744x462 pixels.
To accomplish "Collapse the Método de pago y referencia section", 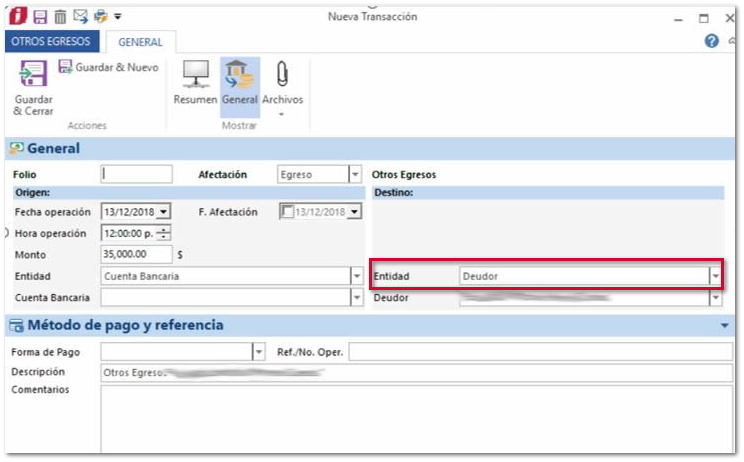I will point(725,326).
